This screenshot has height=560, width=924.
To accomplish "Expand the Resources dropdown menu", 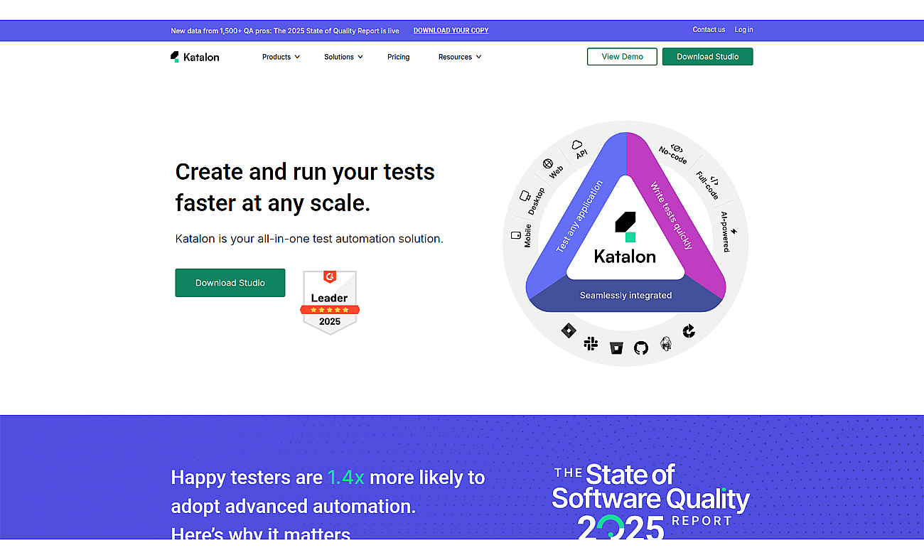I will (460, 57).
